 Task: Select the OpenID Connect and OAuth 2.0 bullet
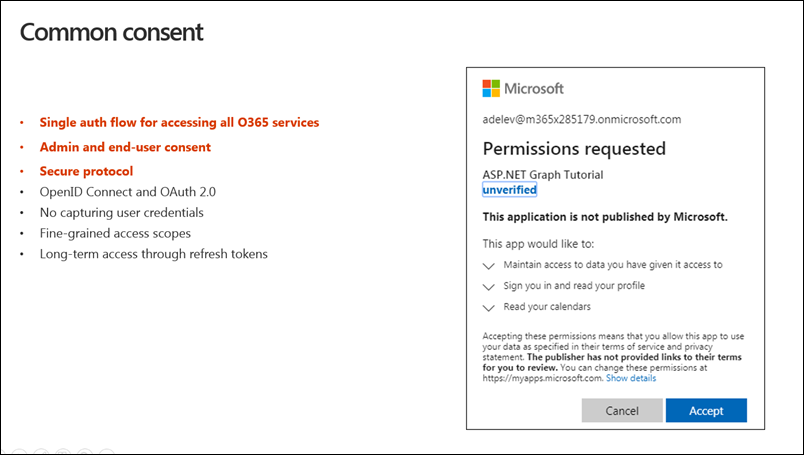[x=128, y=192]
